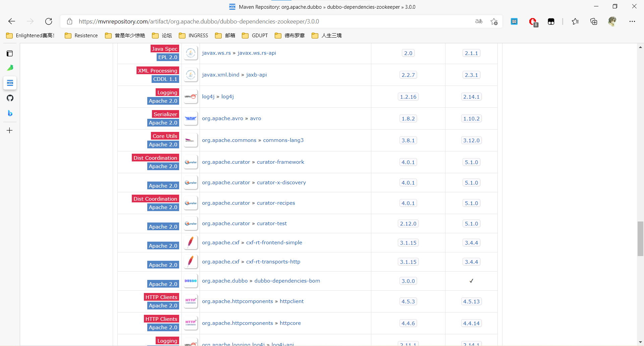Switch to the Bing vertical tab

click(x=10, y=113)
